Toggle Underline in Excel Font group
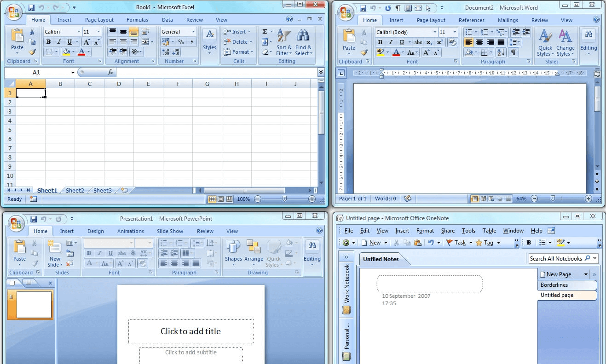This screenshot has height=364, width=606. (69, 42)
